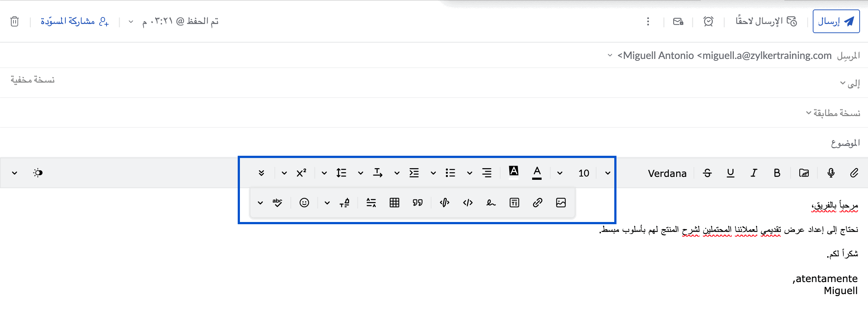Click the إرسال send button
Screen dimensions: 868x313
point(836,21)
